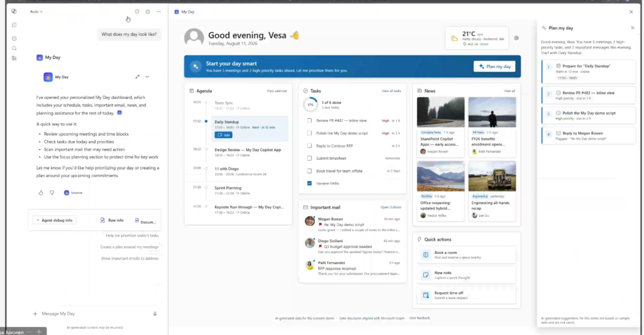644x335 pixels.
Task: Click the waving hand emoji
Action: tap(294, 35)
